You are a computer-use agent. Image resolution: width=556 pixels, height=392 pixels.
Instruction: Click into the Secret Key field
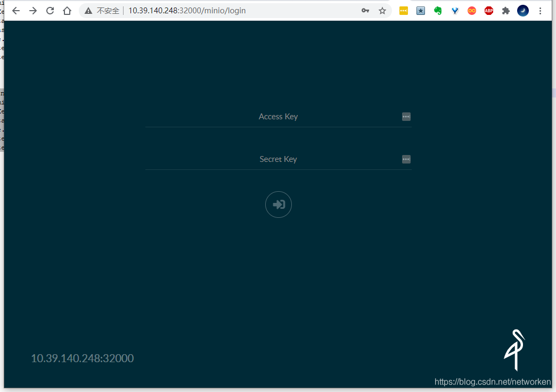pos(279,159)
